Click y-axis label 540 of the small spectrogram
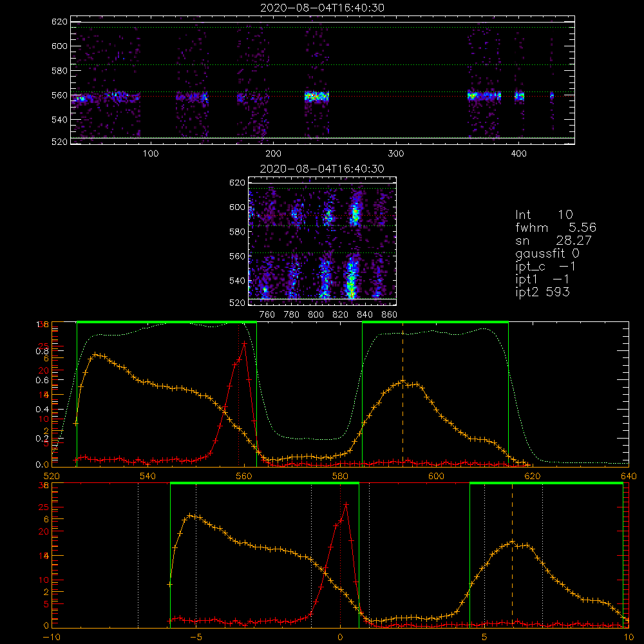 [237, 281]
